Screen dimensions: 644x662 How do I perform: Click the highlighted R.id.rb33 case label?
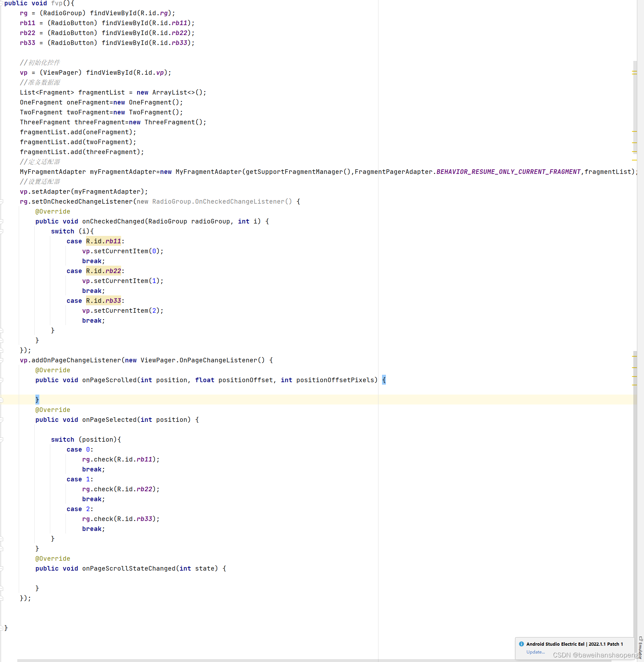pos(103,300)
